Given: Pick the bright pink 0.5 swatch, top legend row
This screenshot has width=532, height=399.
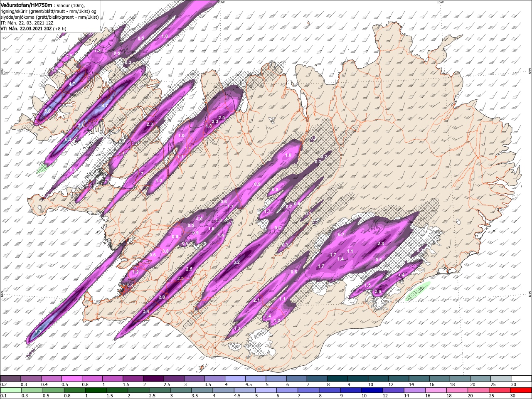Looking at the screenshot, I should 71,379.
